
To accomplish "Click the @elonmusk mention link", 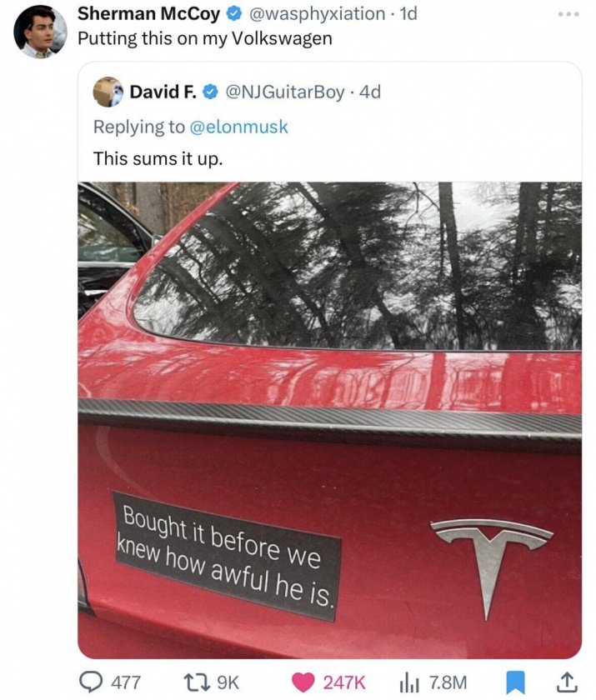I will (239, 127).
